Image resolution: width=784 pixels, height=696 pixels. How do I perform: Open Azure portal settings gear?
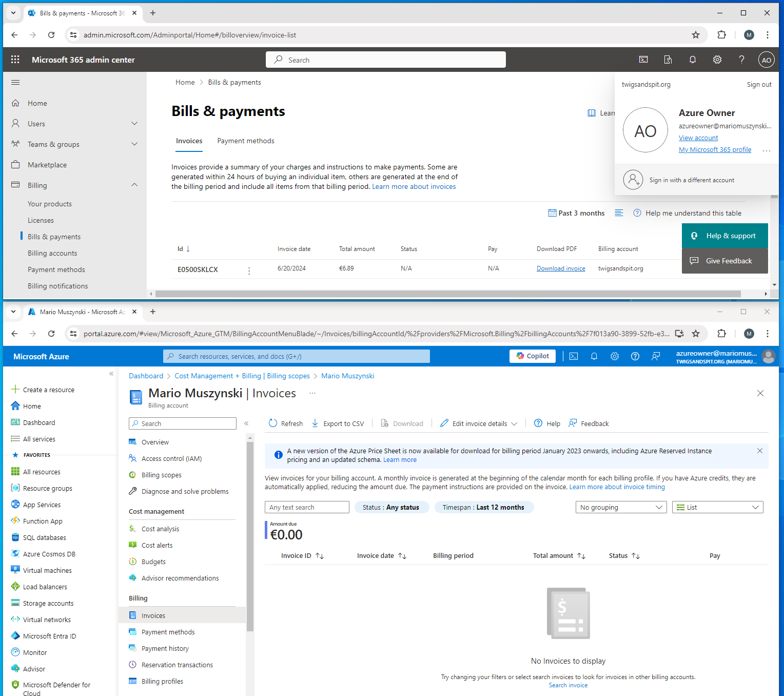coord(615,356)
